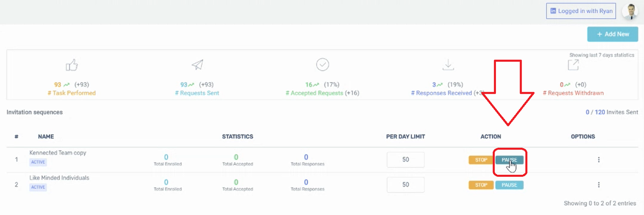Click the thumbs-up Task Performed icon
This screenshot has width=644, height=215.
point(72,65)
